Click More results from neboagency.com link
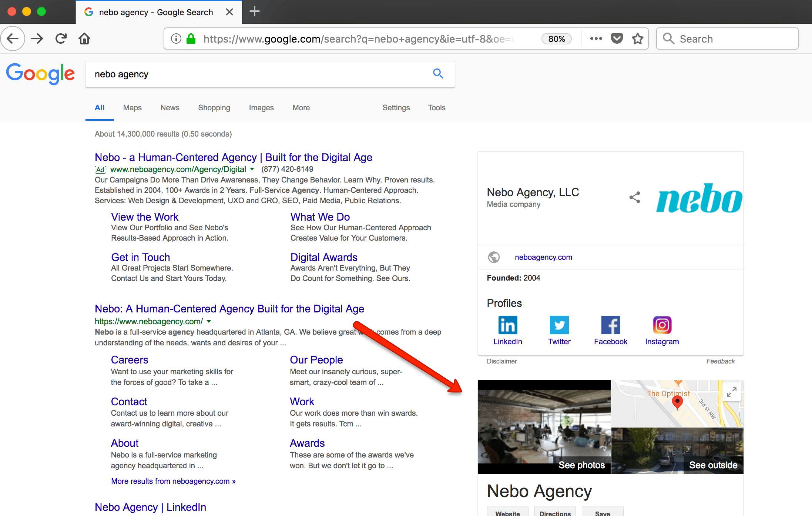 pos(173,481)
